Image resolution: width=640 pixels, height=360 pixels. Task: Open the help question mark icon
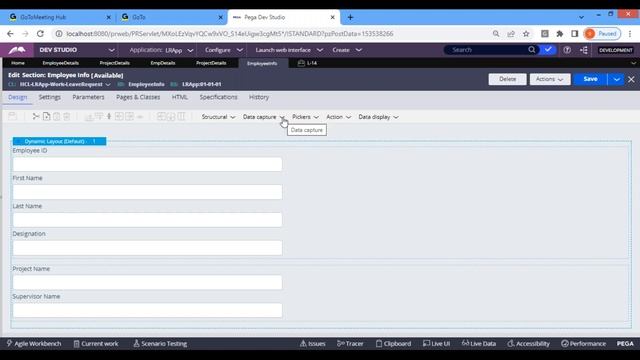[567, 50]
